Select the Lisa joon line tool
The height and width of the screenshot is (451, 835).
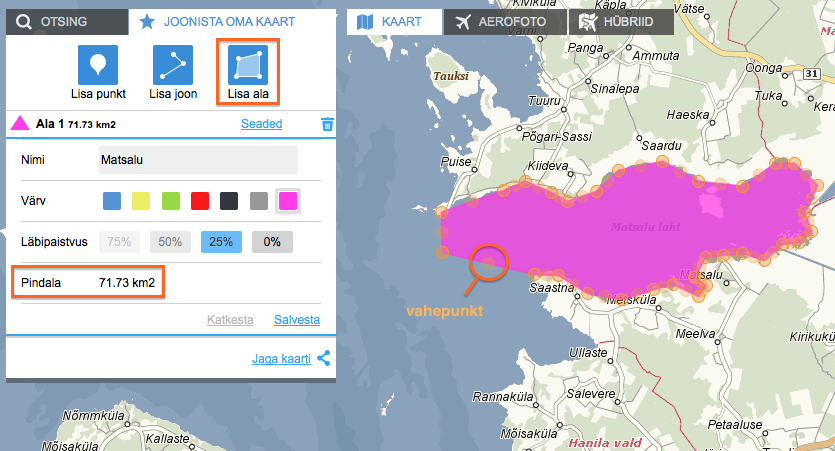(x=173, y=65)
